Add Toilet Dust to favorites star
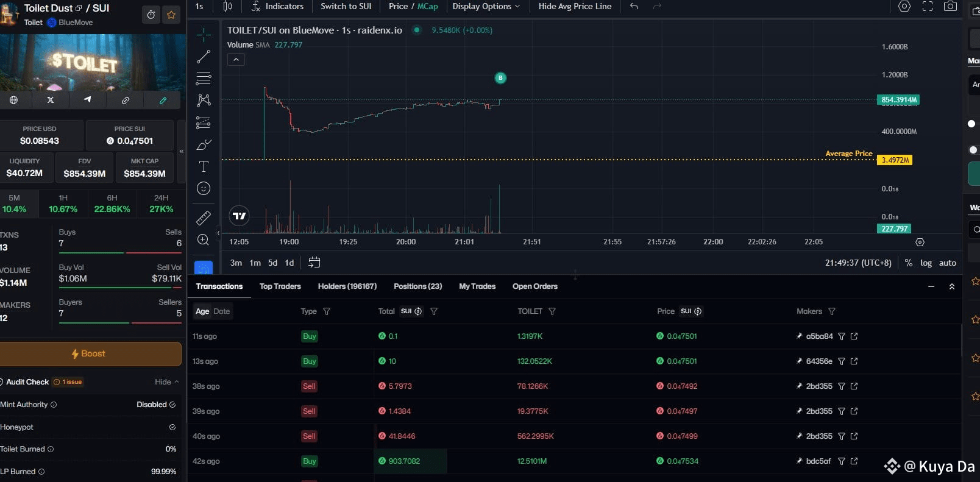 (171, 15)
